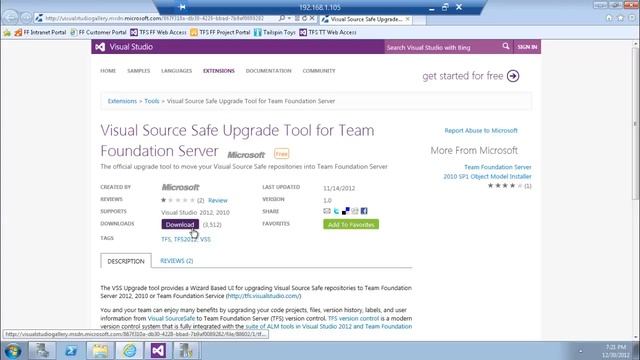Open browser Favorites star icon

[x=620, y=18]
